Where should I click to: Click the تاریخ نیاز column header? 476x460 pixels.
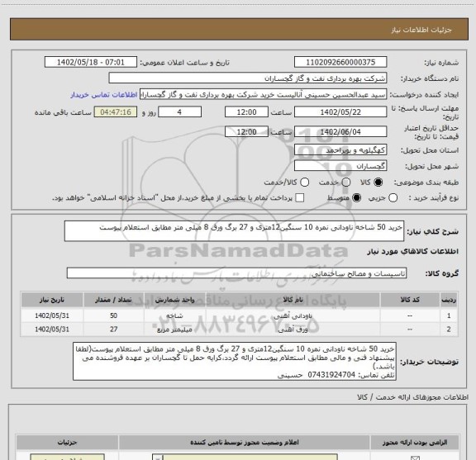[x=52, y=300]
